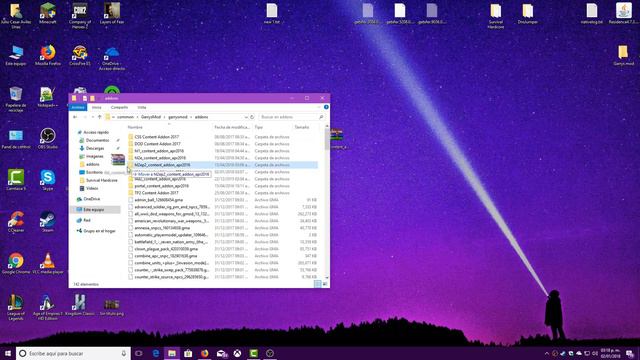Switch to details view in status bar
This screenshot has width=640, height=360.
pyautogui.click(x=318, y=284)
